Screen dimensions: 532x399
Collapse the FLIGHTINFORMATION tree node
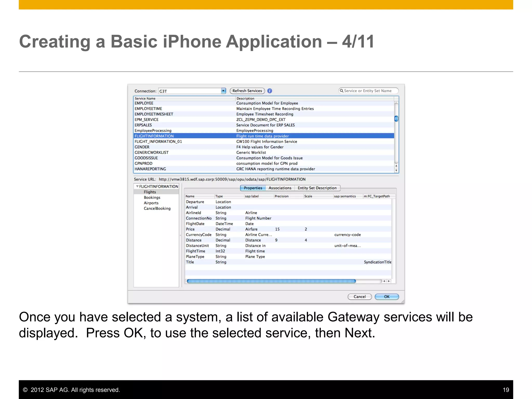click(x=137, y=187)
